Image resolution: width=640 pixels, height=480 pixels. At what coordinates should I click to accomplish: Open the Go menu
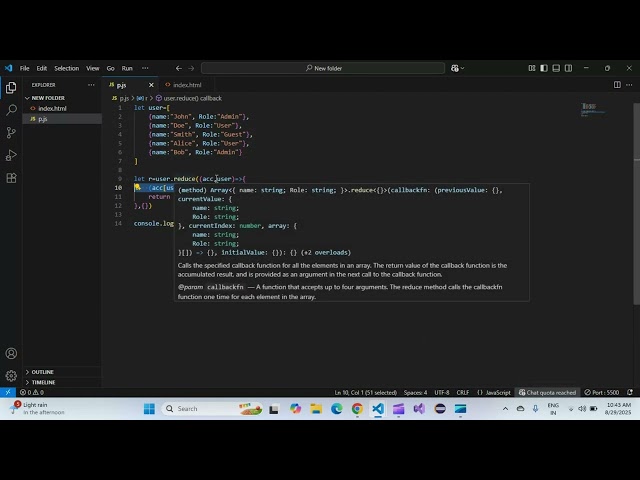pyautogui.click(x=111, y=68)
